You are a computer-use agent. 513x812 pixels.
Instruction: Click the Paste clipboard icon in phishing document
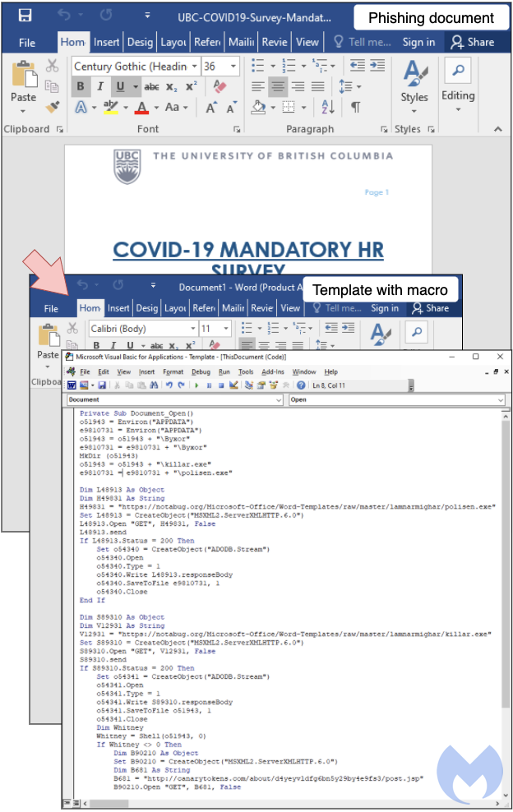pyautogui.click(x=24, y=75)
